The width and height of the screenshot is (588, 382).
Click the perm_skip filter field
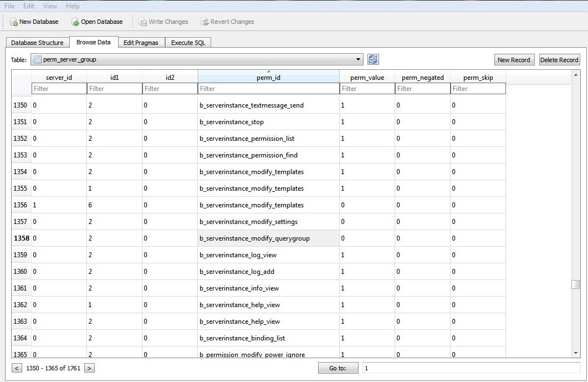click(x=478, y=89)
